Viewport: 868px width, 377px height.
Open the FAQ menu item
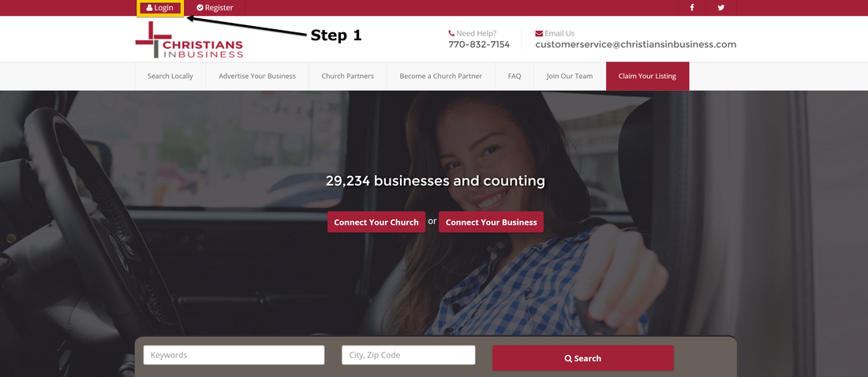point(514,76)
